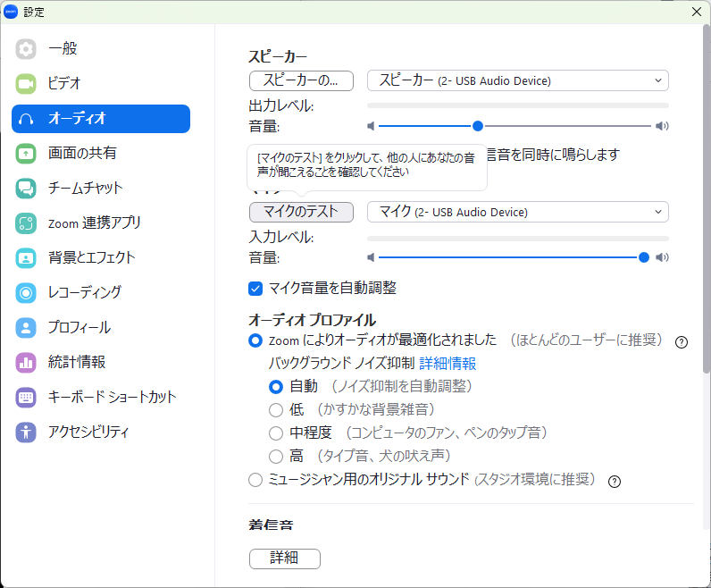Viewport: 711px width, 588px height.
Task: Click the gear icon next to 一般
Action: 26,49
